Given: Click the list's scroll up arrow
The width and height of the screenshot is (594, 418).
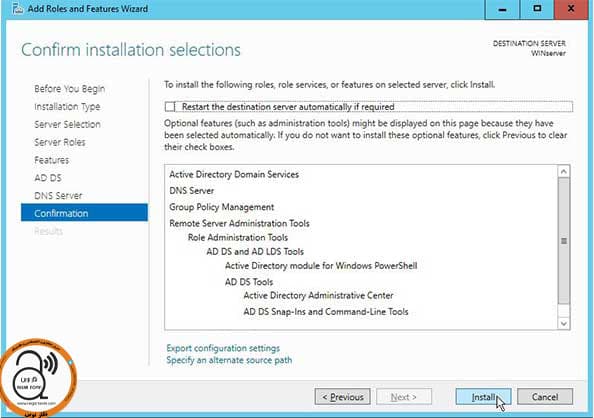Looking at the screenshot, I should (564, 172).
